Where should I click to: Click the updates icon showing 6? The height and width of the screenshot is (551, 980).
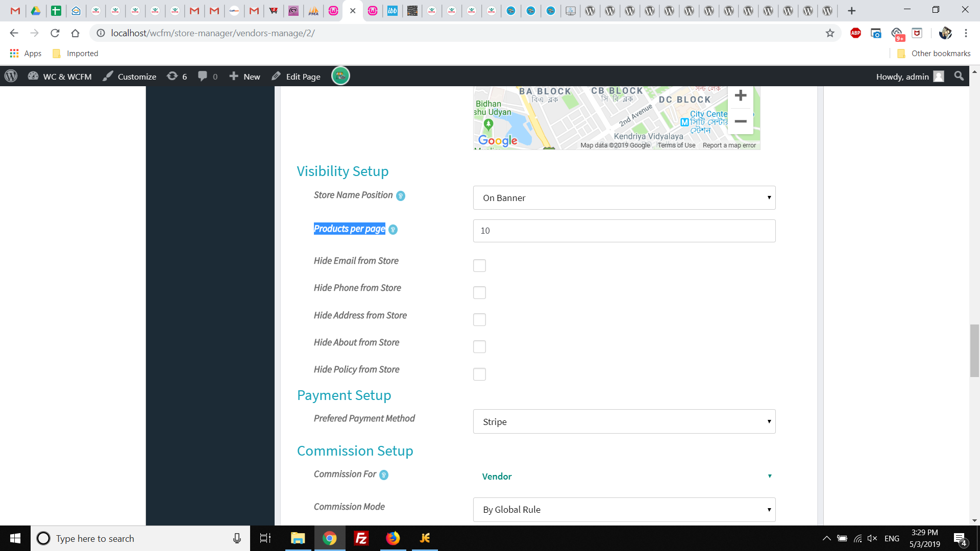click(x=177, y=76)
